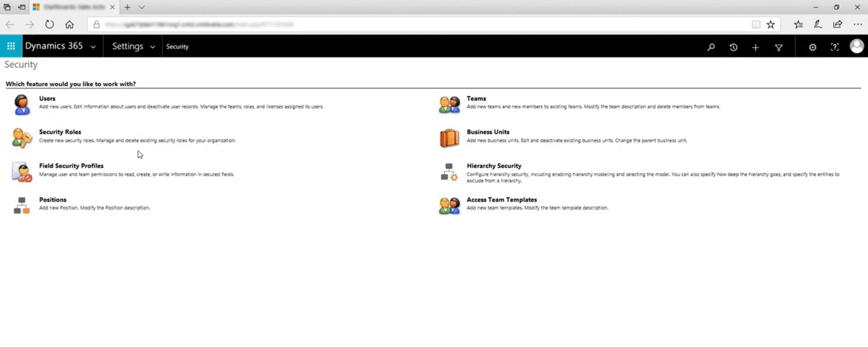Click the browser address bar
The width and height of the screenshot is (868, 347).
pos(418,24)
